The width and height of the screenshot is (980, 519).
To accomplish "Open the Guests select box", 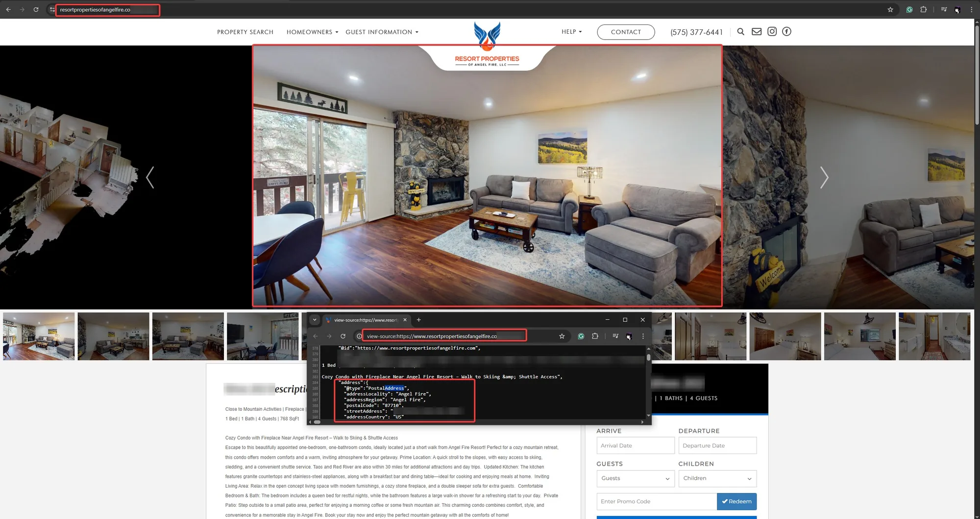I will click(636, 478).
